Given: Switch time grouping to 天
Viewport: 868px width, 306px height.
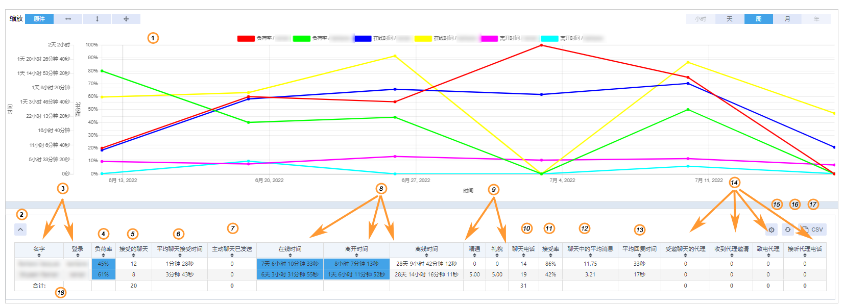Looking at the screenshot, I should click(x=730, y=19).
